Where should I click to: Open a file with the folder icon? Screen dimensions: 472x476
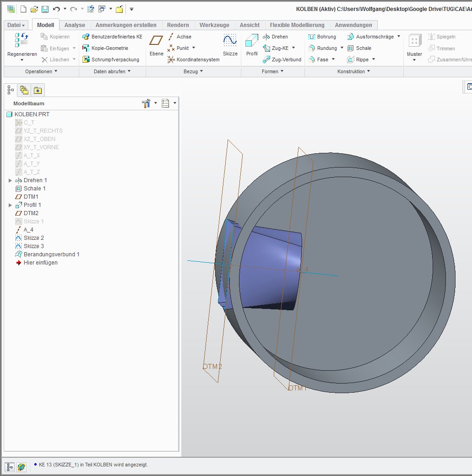tap(34, 9)
